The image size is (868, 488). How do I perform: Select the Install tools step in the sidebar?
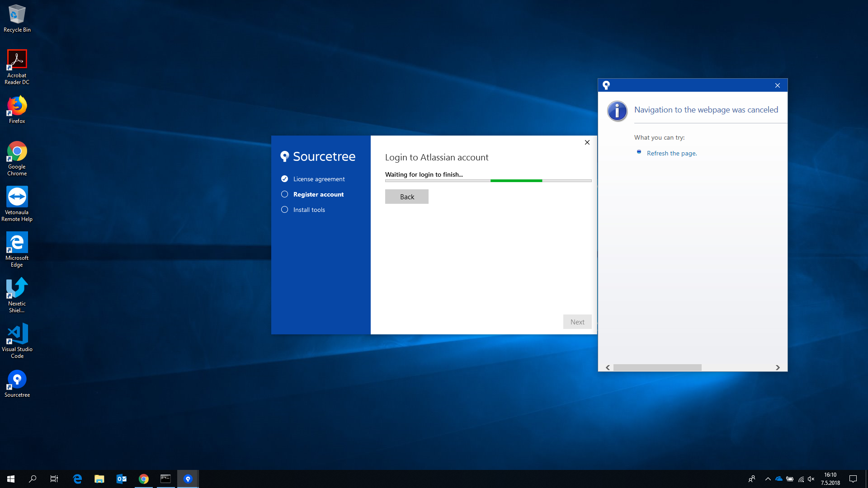coord(309,209)
